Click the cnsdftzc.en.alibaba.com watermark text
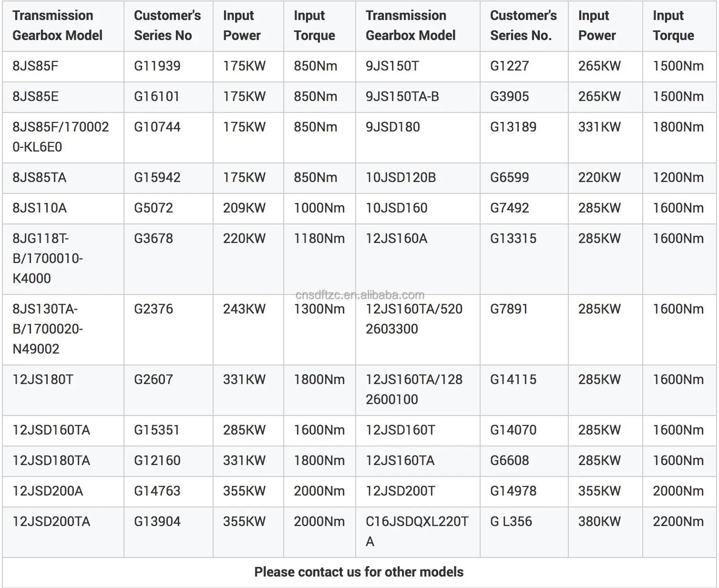Image resolution: width=719 pixels, height=588 pixels. point(359,295)
